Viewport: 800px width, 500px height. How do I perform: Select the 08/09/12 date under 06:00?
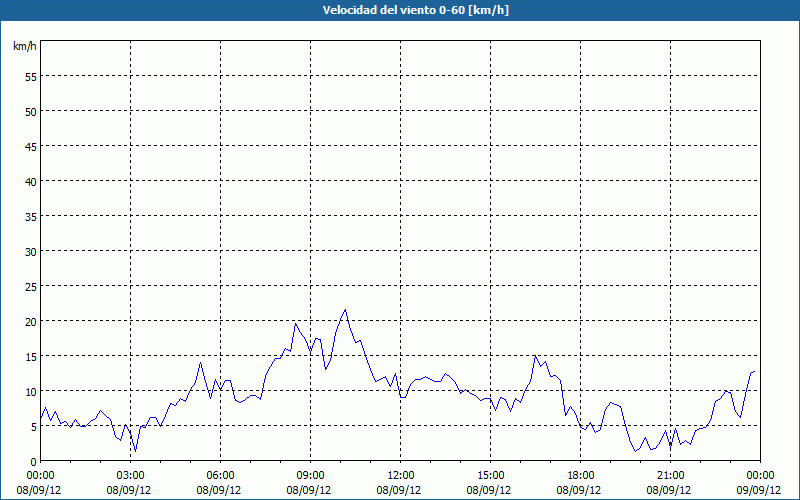point(219,490)
